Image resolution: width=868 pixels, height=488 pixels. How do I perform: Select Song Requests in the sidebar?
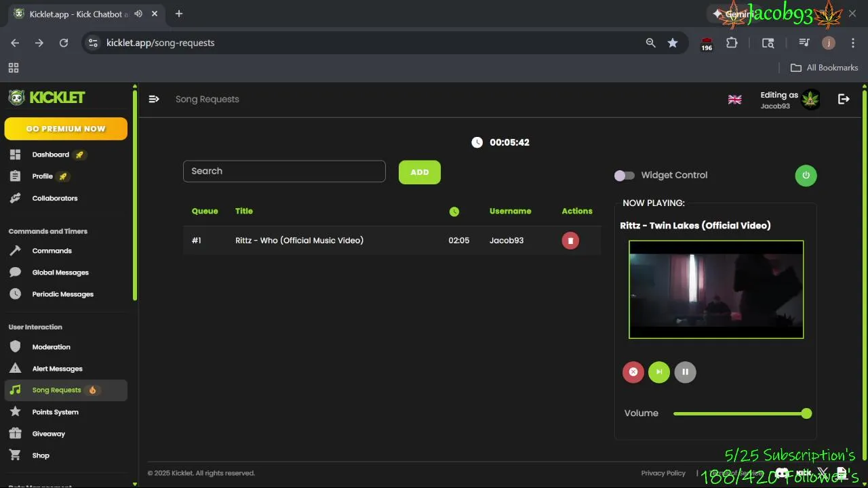[x=65, y=390]
